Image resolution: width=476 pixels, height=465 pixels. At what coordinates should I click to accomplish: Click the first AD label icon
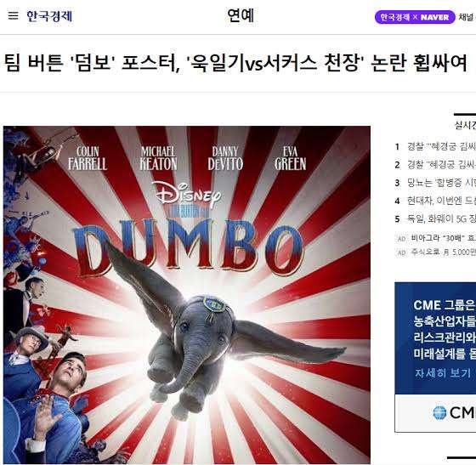(401, 239)
